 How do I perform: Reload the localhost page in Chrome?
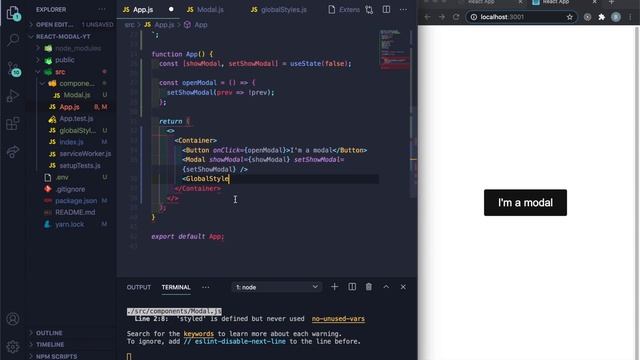pos(456,17)
